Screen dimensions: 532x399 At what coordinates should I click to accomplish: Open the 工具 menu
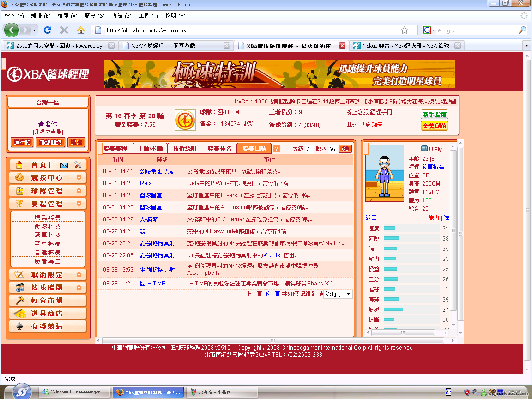(x=148, y=16)
